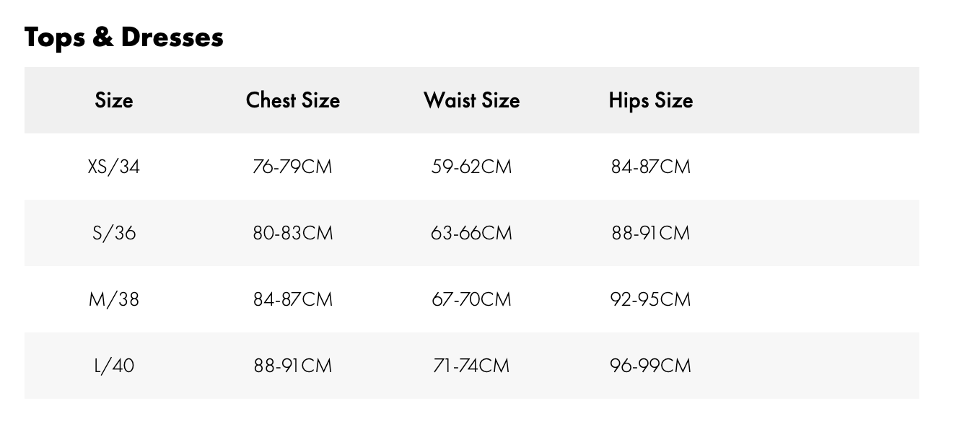The height and width of the screenshot is (437, 980).
Task: Select the Hips Size column header
Action: tap(650, 100)
